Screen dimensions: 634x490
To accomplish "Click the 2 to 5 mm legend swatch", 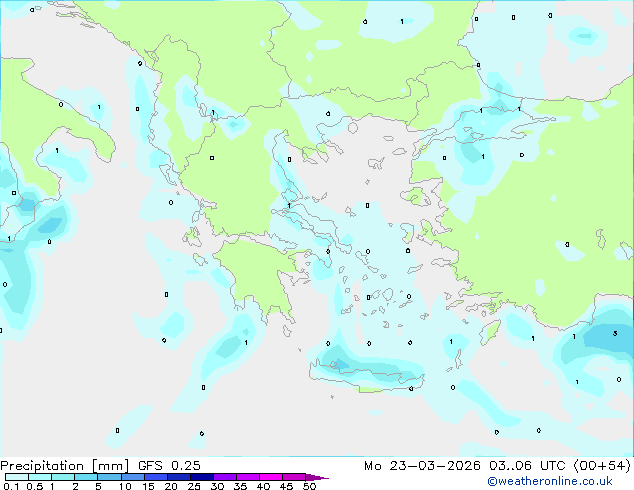I will click(86, 477).
